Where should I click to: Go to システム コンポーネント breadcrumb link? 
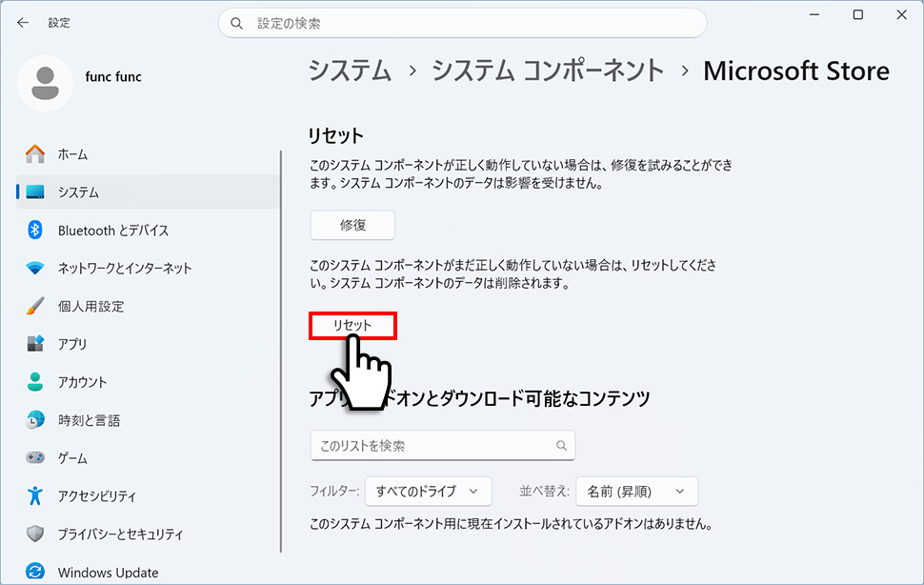[x=548, y=71]
